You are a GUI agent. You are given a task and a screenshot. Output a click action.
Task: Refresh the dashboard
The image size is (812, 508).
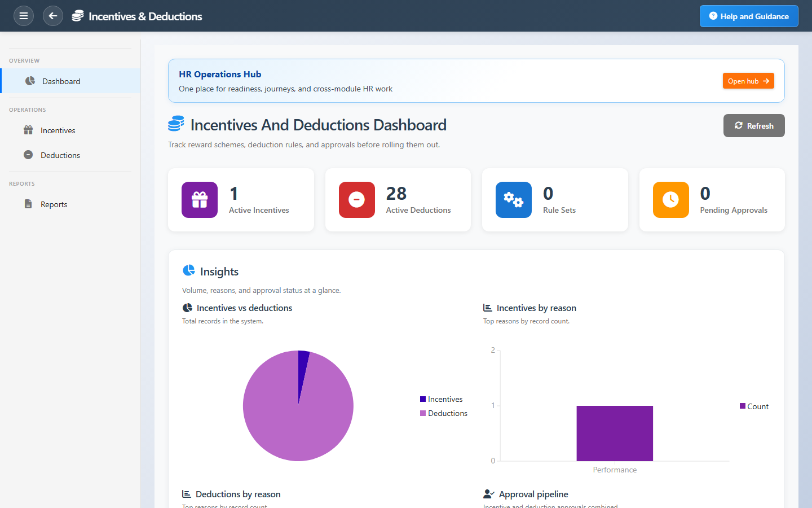(754, 125)
